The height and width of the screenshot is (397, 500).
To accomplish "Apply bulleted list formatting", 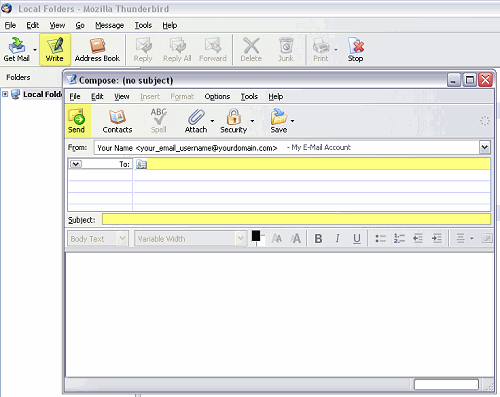I will pyautogui.click(x=380, y=239).
